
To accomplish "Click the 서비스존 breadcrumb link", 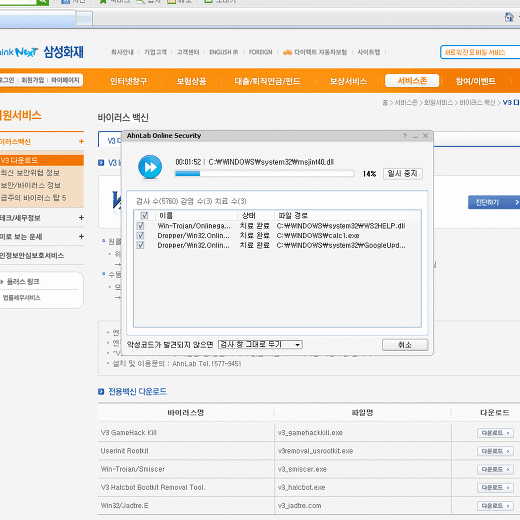I will (x=406, y=103).
